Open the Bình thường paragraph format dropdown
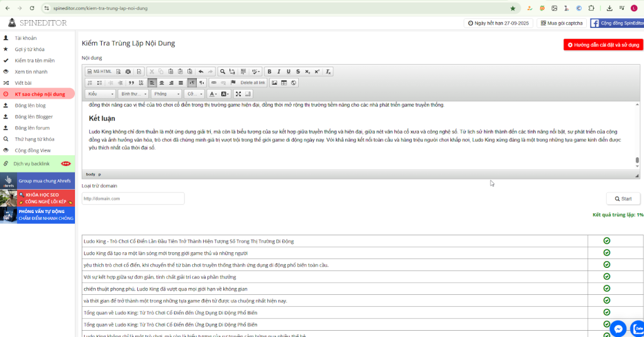The image size is (644, 337). pos(133,94)
